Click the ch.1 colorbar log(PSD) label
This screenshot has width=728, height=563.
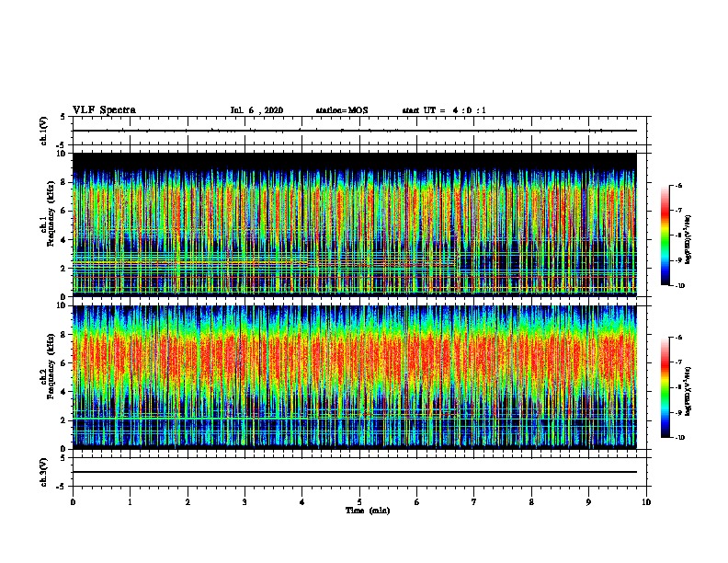pos(688,240)
